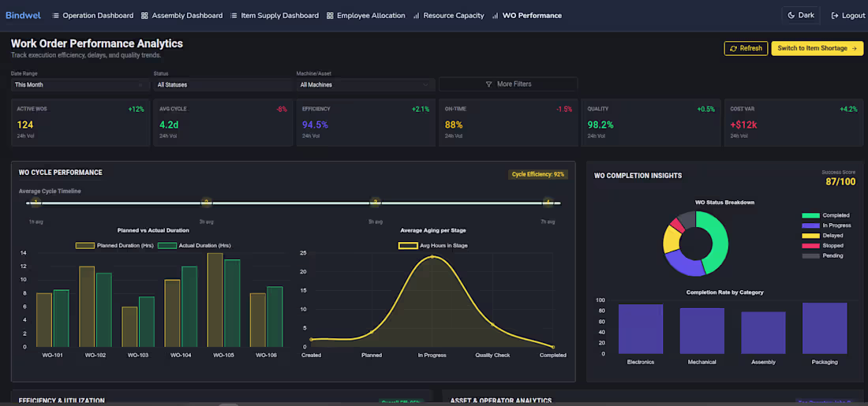
Task: Go to Assembly Dashboard
Action: 181,16
